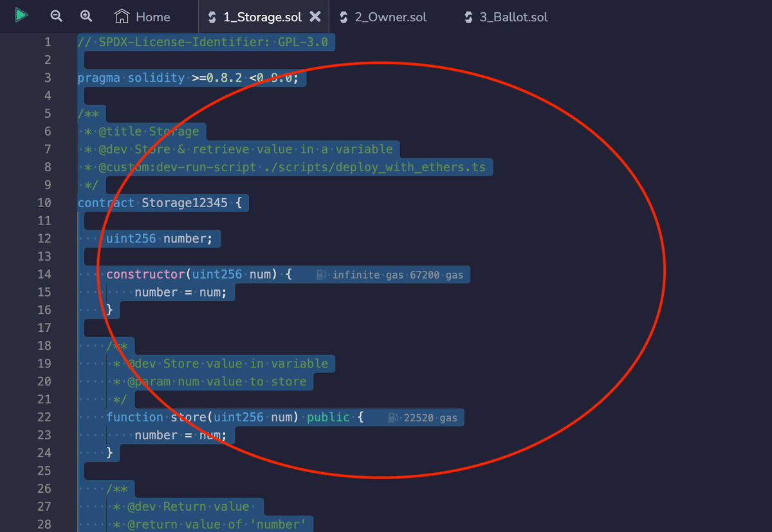Zoom in the editor font size
772x532 pixels.
point(86,16)
